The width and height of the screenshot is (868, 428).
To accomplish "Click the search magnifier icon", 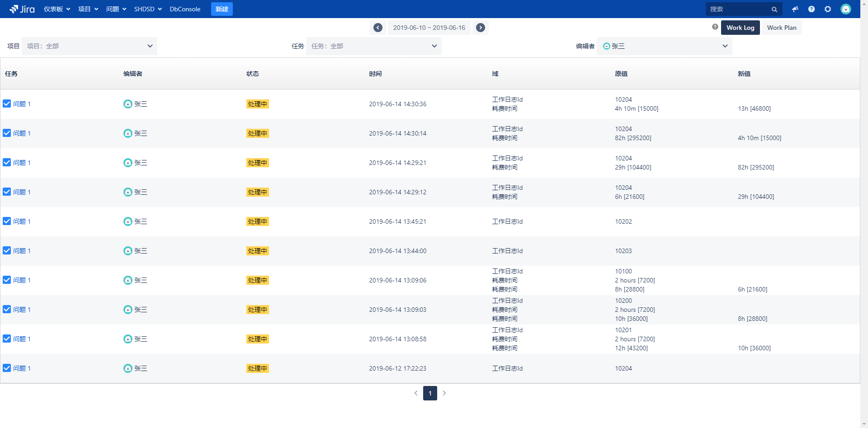I will pos(774,9).
